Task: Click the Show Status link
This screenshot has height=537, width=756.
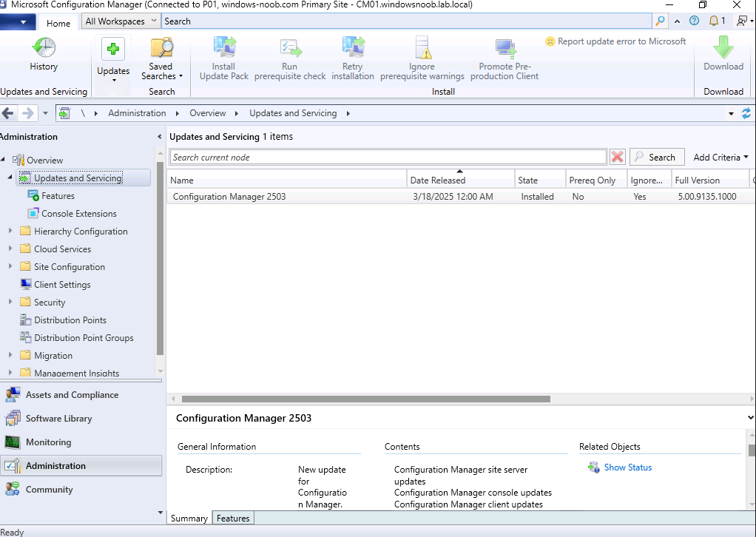Action: click(x=628, y=467)
